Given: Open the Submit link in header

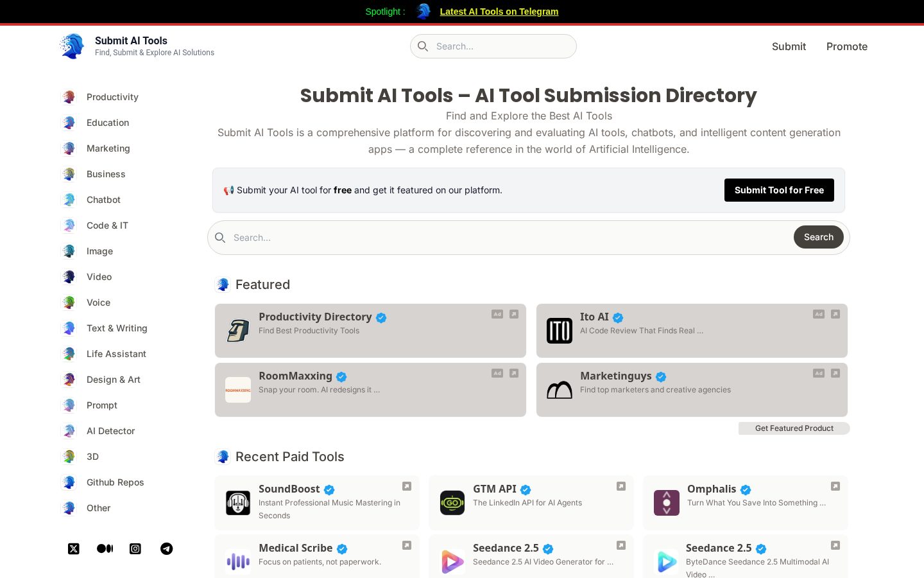Looking at the screenshot, I should pos(789,46).
